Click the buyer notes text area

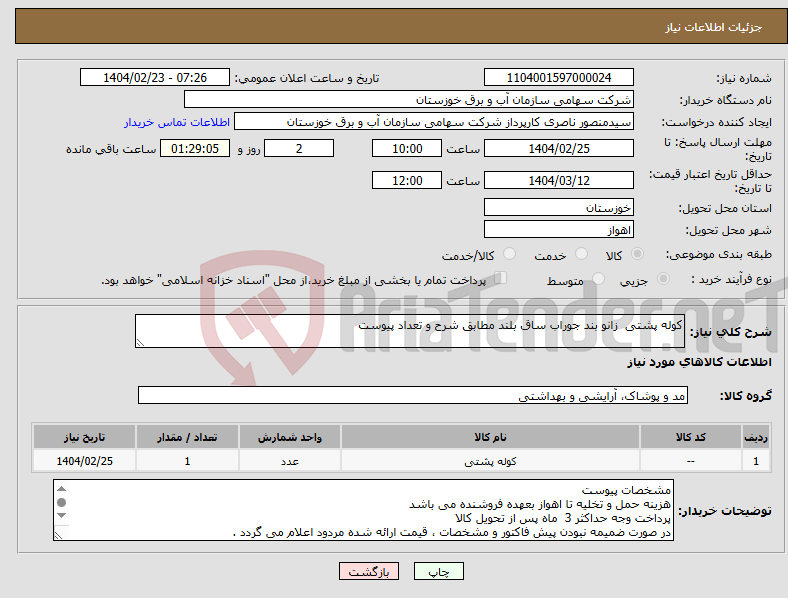[x=363, y=510]
